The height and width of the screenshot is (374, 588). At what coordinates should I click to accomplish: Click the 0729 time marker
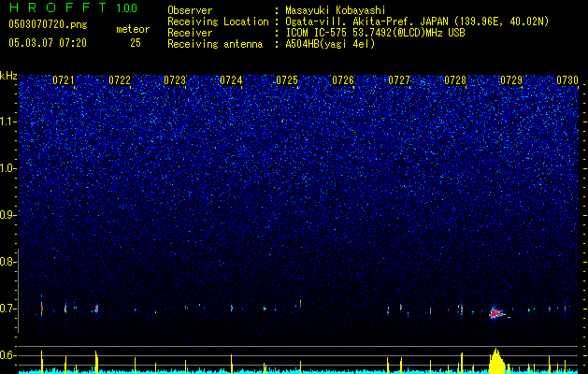511,80
